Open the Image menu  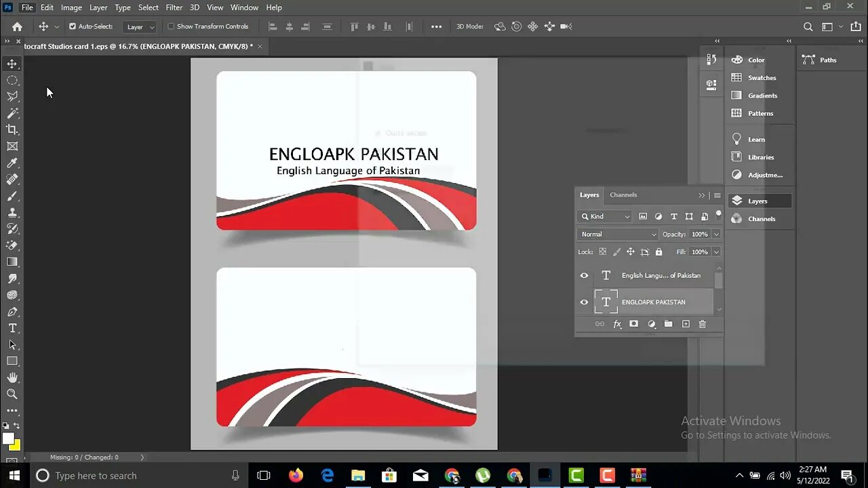[x=71, y=7]
